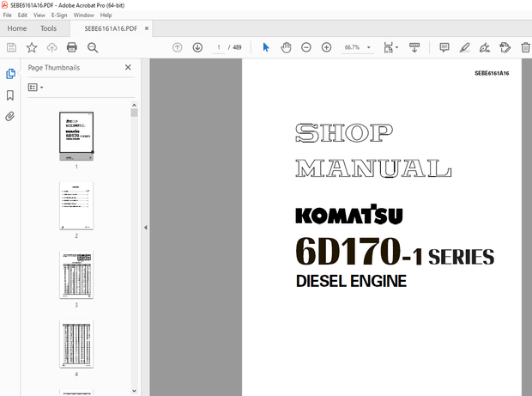
Task: Add file to starred with star icon
Action: click(32, 47)
